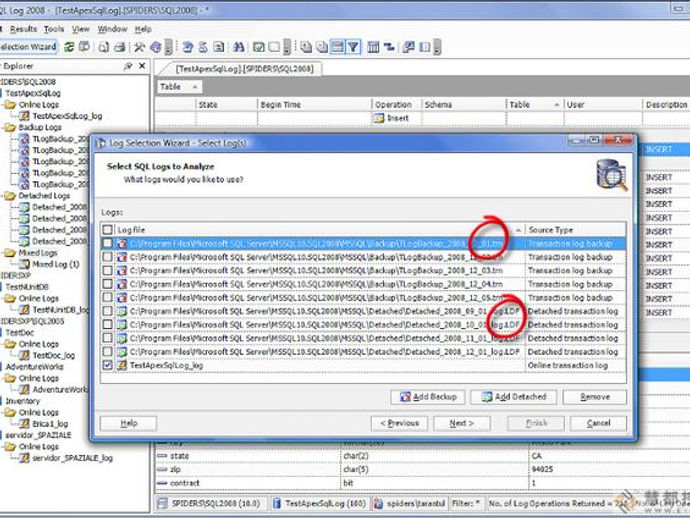Screen dimensions: 690x518
Task: Go to Next > wizard step
Action: point(461,423)
